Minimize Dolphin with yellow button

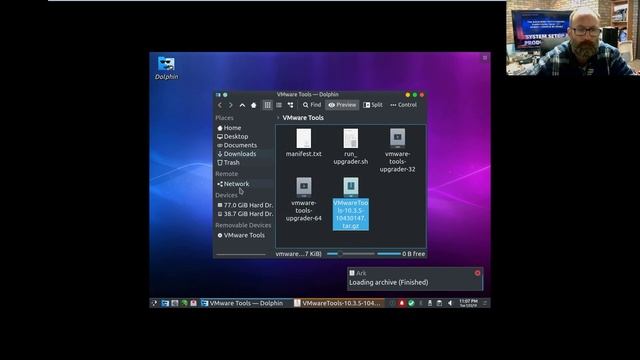point(408,95)
